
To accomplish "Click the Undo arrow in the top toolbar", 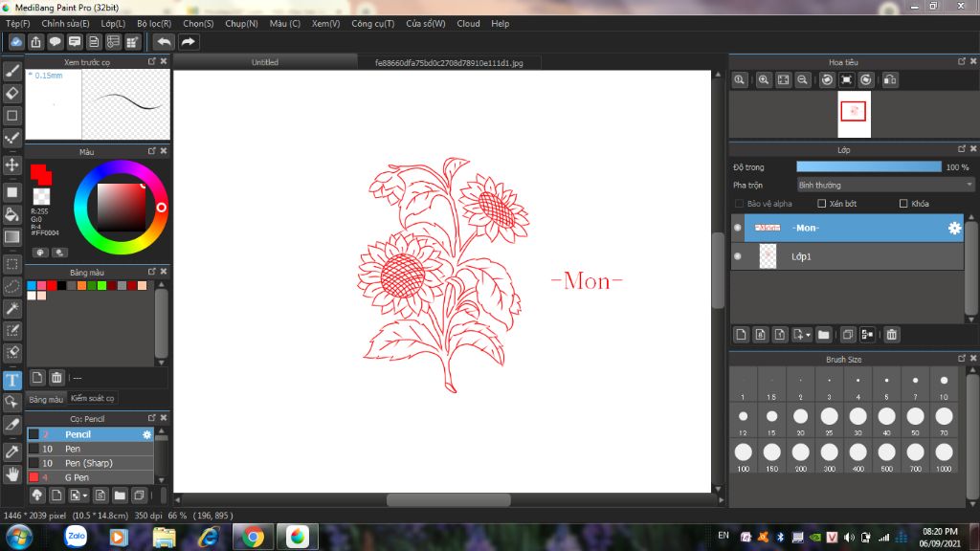I will point(164,42).
